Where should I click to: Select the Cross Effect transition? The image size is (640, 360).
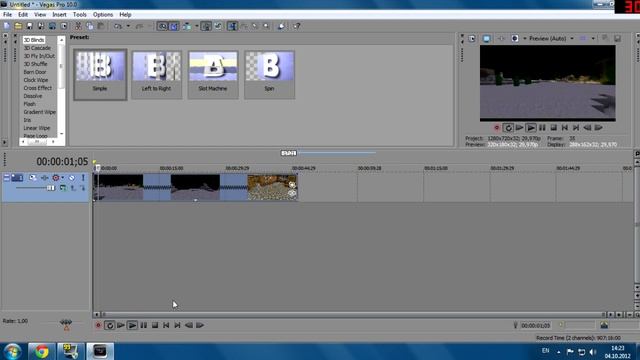coord(38,88)
